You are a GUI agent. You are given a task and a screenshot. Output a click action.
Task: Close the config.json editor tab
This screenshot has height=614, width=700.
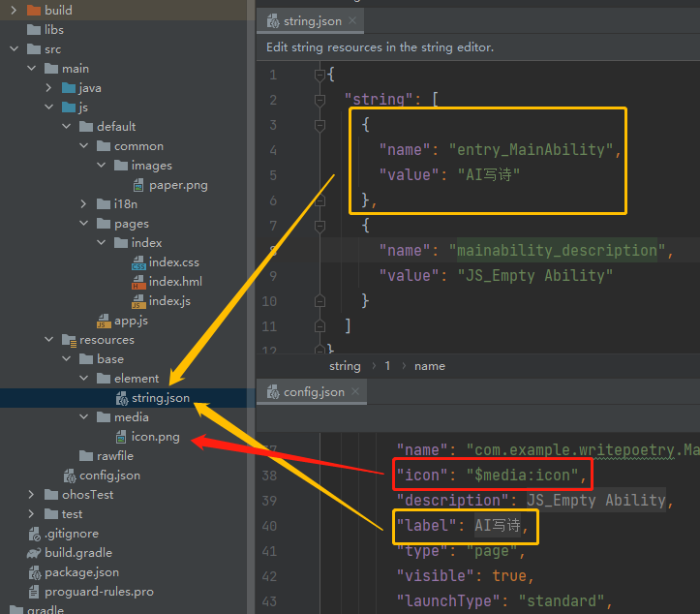click(x=355, y=391)
